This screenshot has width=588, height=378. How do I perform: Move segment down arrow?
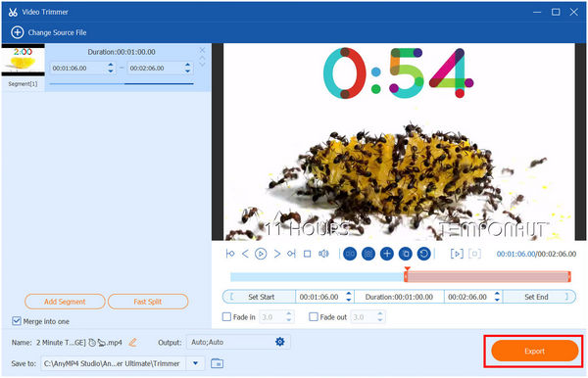(x=202, y=64)
